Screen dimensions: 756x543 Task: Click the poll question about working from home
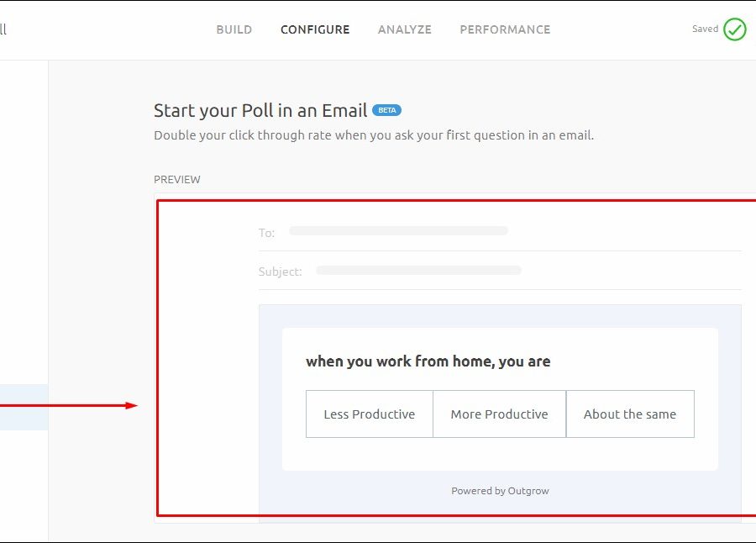[428, 361]
